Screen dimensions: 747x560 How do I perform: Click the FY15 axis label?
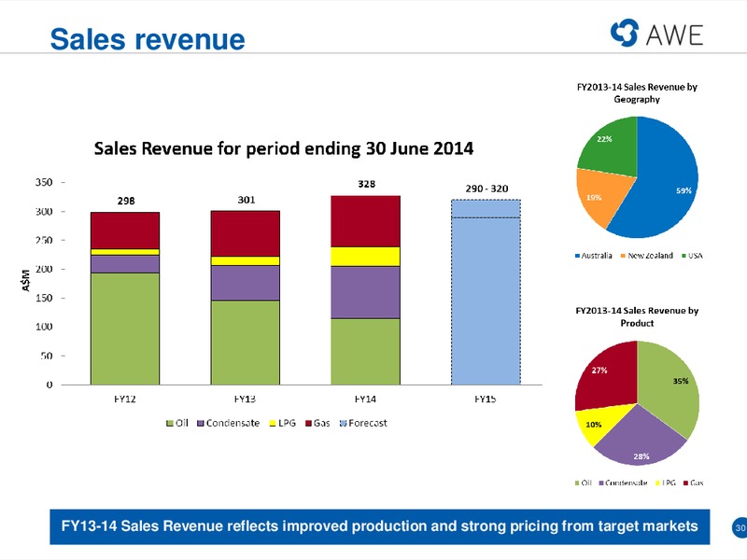[486, 399]
